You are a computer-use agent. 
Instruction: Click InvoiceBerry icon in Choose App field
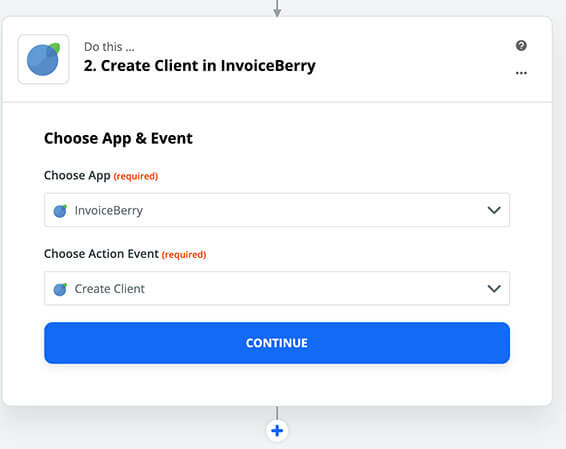60,211
